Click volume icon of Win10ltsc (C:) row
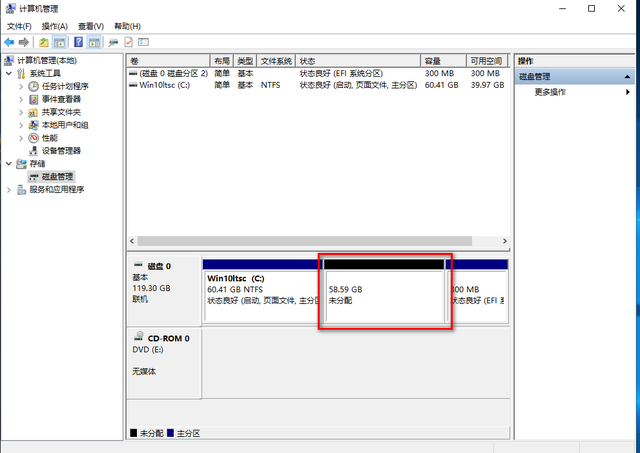Image resolution: width=640 pixels, height=453 pixels. pos(133,85)
